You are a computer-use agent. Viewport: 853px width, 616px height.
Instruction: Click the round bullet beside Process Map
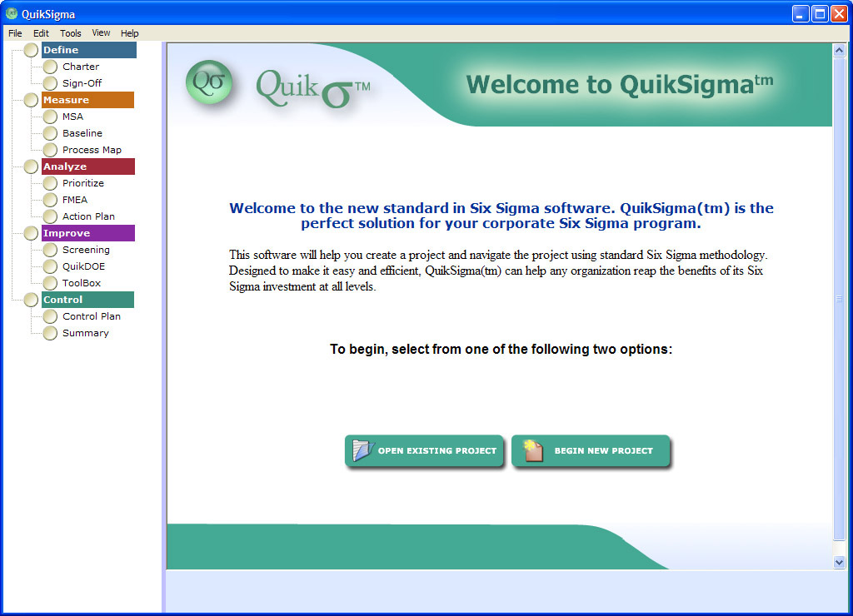[x=50, y=150]
